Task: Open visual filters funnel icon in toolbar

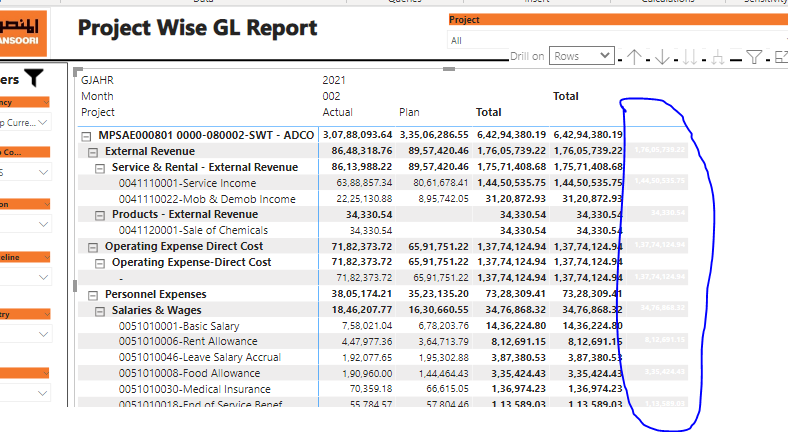Action: [x=754, y=57]
